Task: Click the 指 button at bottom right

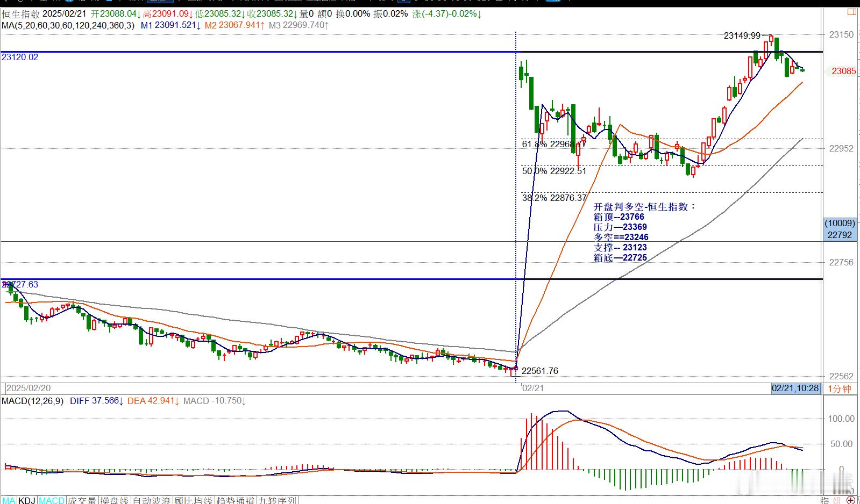Action: pos(825,500)
